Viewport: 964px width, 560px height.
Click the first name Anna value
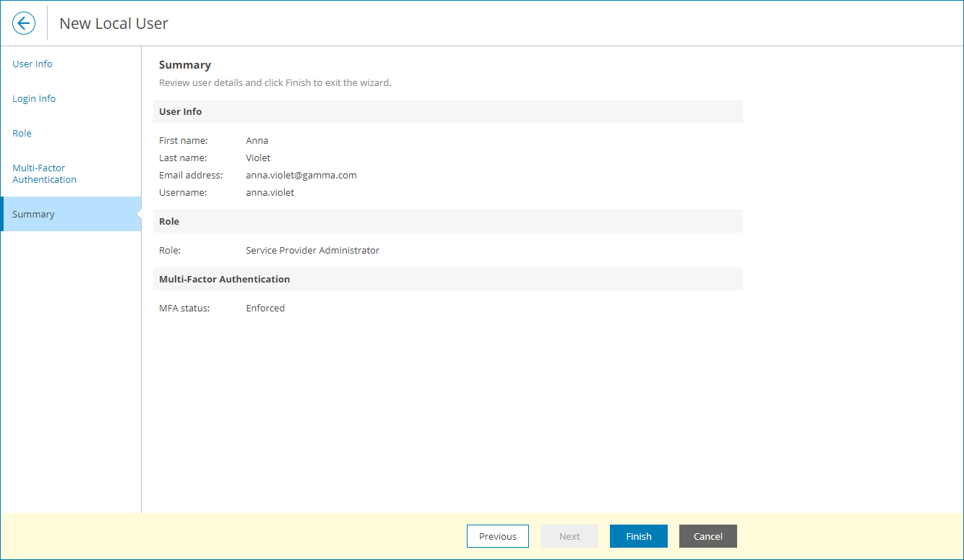(257, 140)
